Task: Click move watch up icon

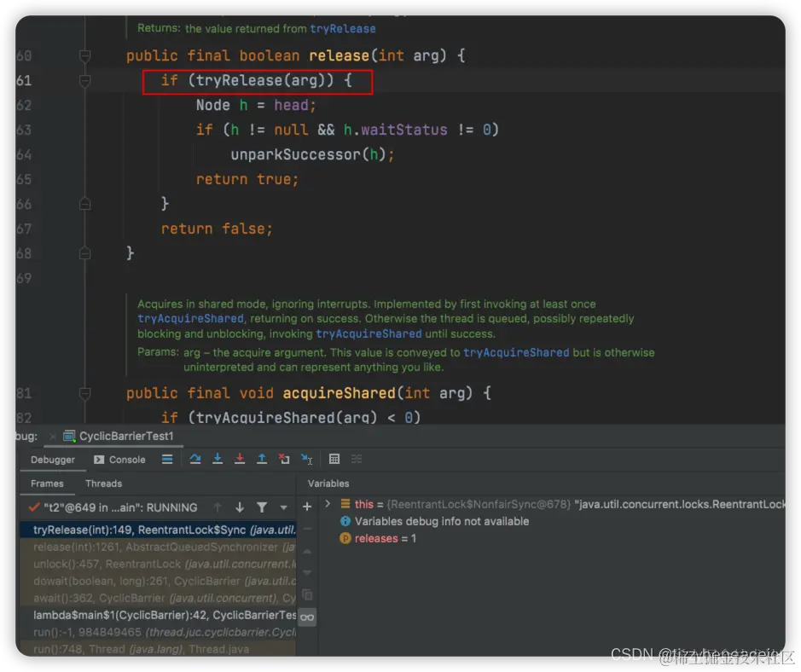Action: [x=307, y=552]
